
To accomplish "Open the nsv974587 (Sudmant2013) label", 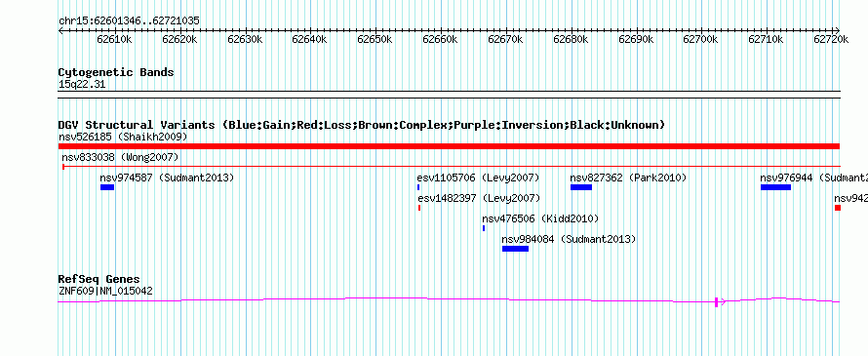I will (x=167, y=178).
